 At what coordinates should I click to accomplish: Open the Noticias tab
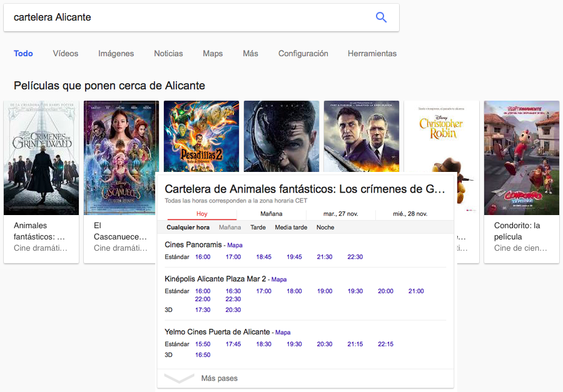point(168,54)
